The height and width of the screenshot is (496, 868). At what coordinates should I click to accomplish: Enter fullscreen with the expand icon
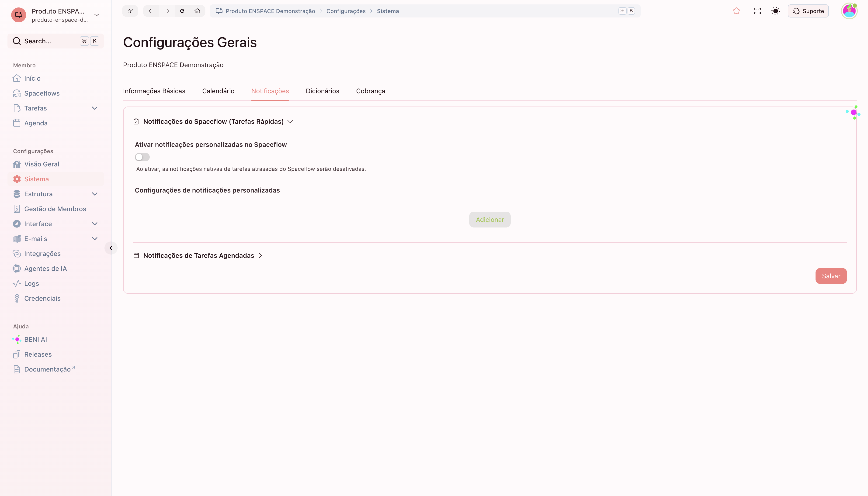757,11
